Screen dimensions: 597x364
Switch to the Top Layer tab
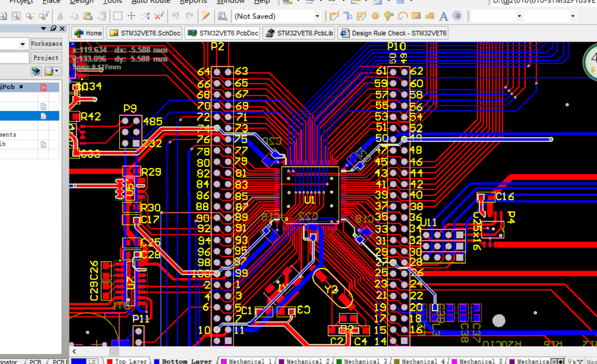pos(127,361)
